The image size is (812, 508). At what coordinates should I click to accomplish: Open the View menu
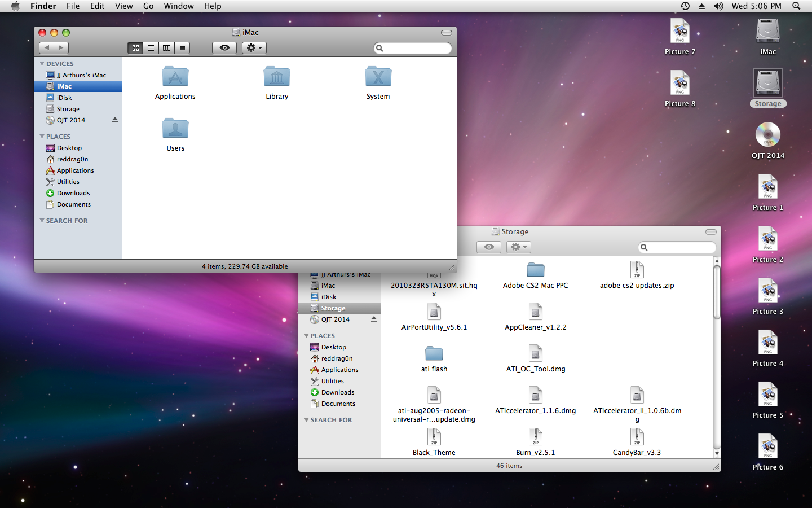[x=123, y=6]
